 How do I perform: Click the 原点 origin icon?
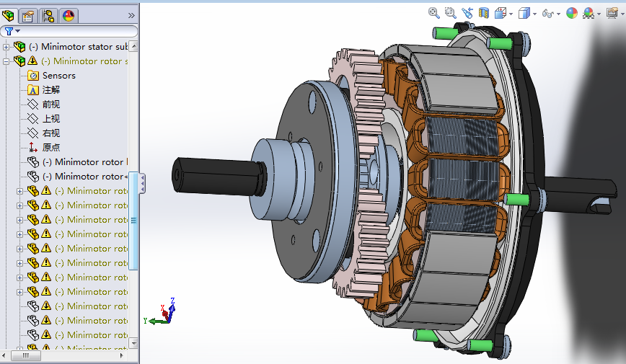[x=32, y=148]
